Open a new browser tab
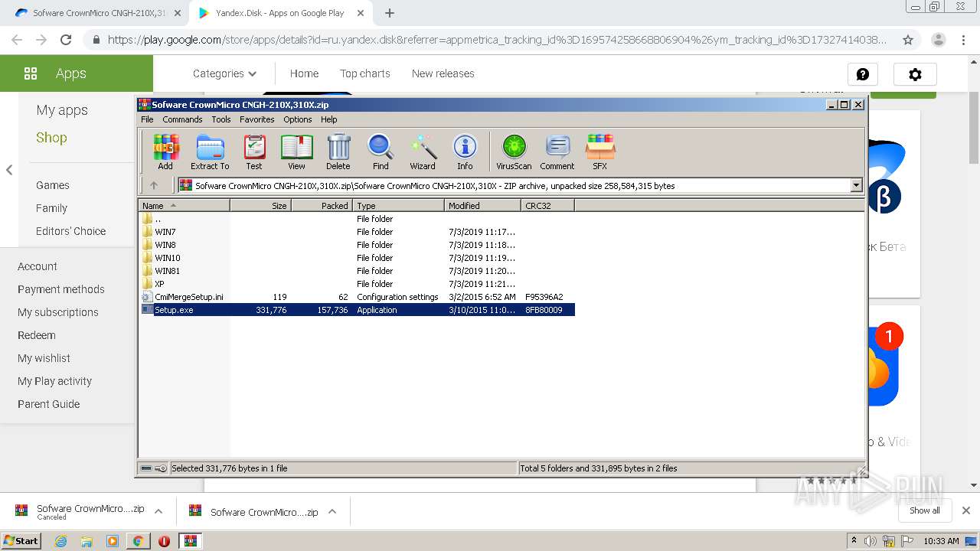This screenshot has width=980, height=551. click(390, 13)
